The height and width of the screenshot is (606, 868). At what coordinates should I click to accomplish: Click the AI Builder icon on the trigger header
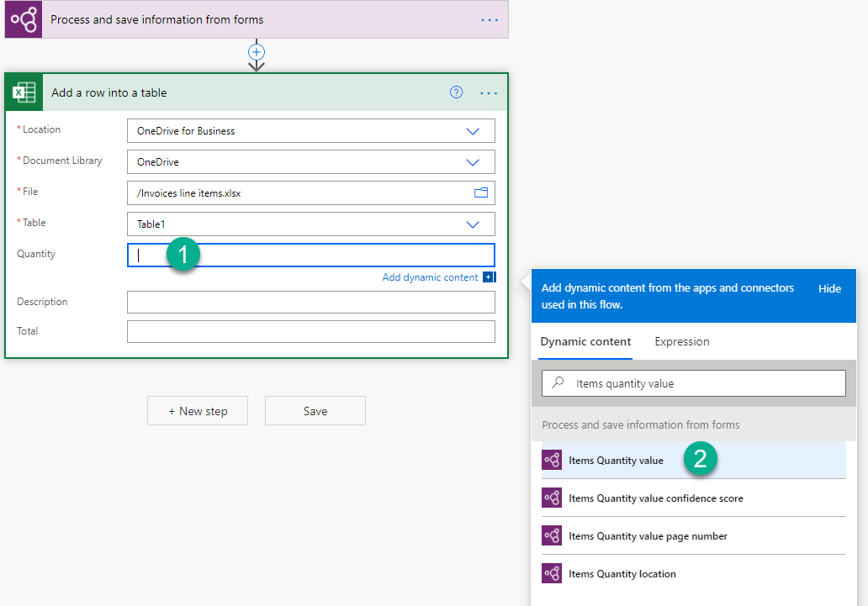pos(22,18)
